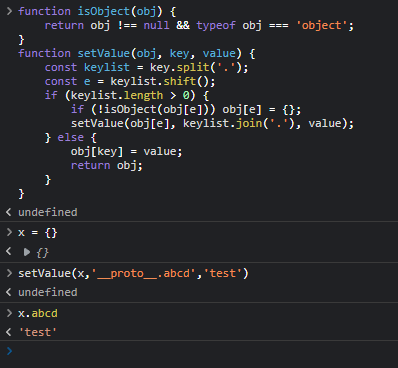This screenshot has height=368, width=398.
Task: Click the input chevron beside x.abcd
Action: [9, 313]
